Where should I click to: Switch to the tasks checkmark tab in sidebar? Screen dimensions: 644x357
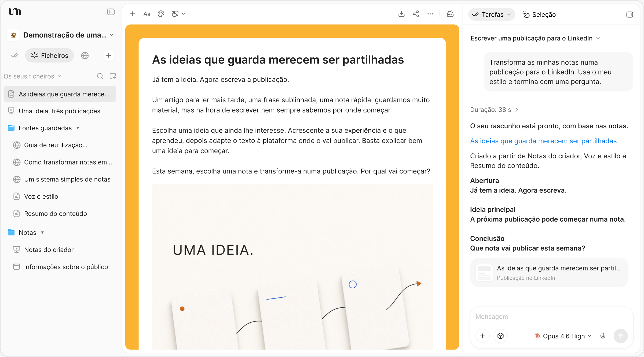click(14, 55)
